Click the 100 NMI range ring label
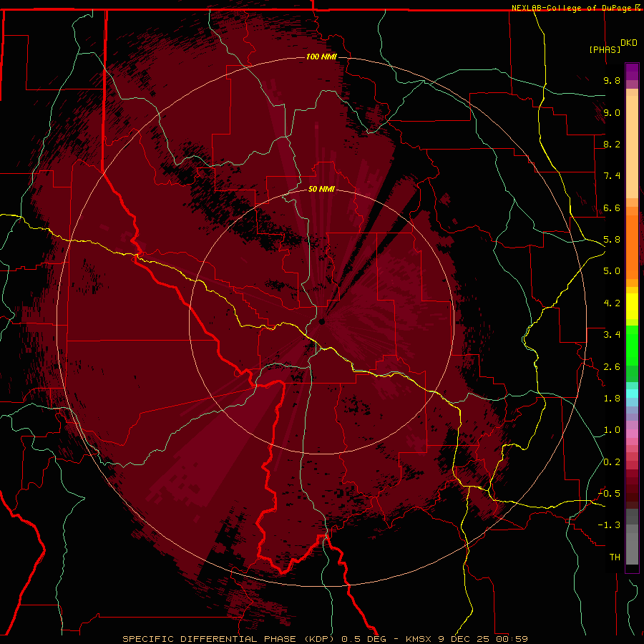Viewport: 644px width, 644px height. coord(321,57)
